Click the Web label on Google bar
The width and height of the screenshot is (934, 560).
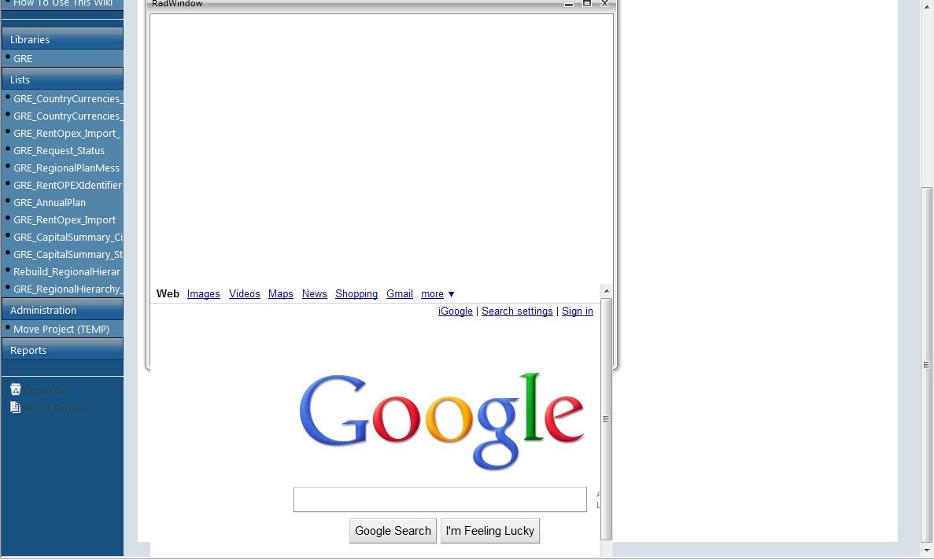click(x=168, y=294)
